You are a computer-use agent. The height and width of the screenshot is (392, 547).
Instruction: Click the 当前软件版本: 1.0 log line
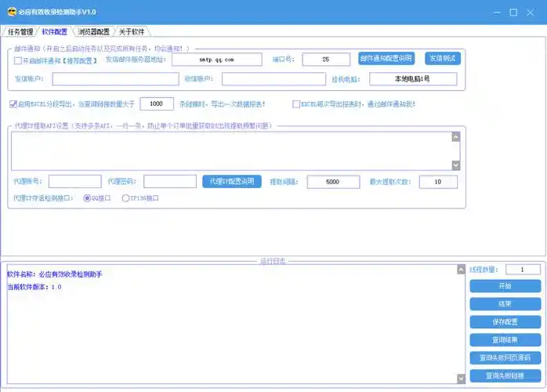(34, 287)
